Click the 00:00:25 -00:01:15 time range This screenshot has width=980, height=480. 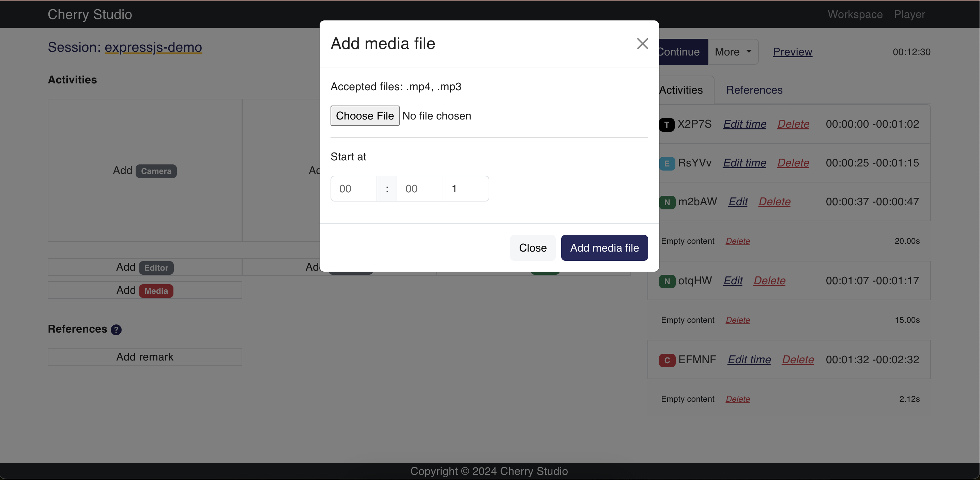872,163
